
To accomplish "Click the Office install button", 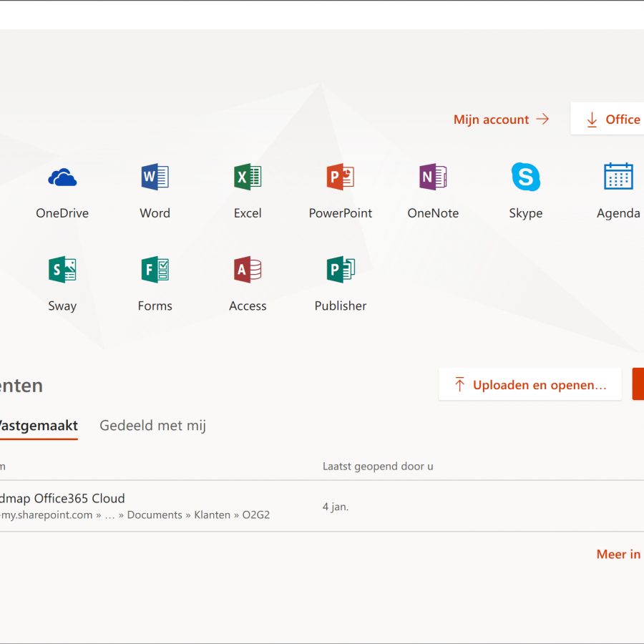I will pos(608,119).
